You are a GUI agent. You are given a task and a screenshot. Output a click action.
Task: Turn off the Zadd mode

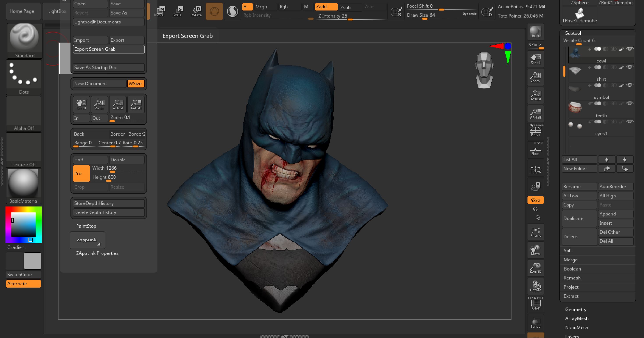click(x=326, y=7)
